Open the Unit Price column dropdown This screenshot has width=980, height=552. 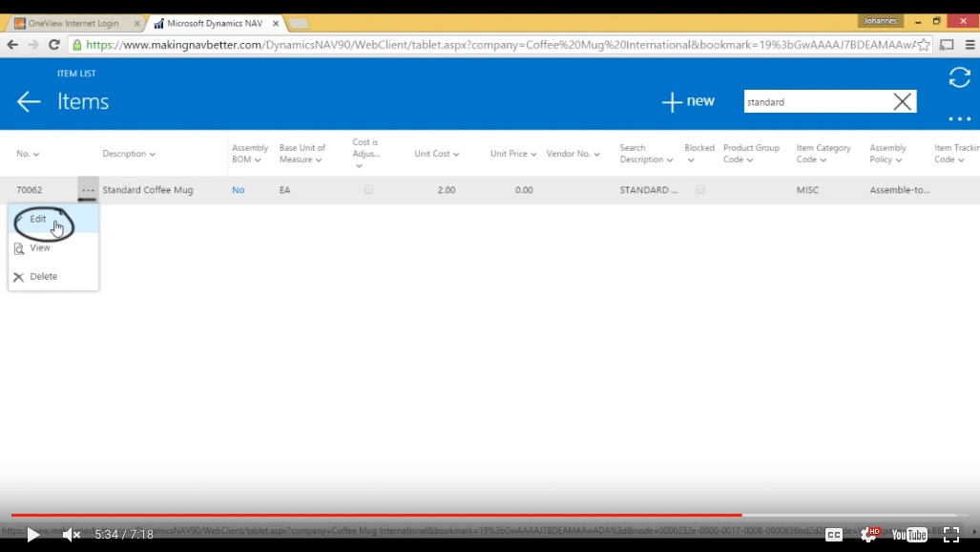(533, 154)
